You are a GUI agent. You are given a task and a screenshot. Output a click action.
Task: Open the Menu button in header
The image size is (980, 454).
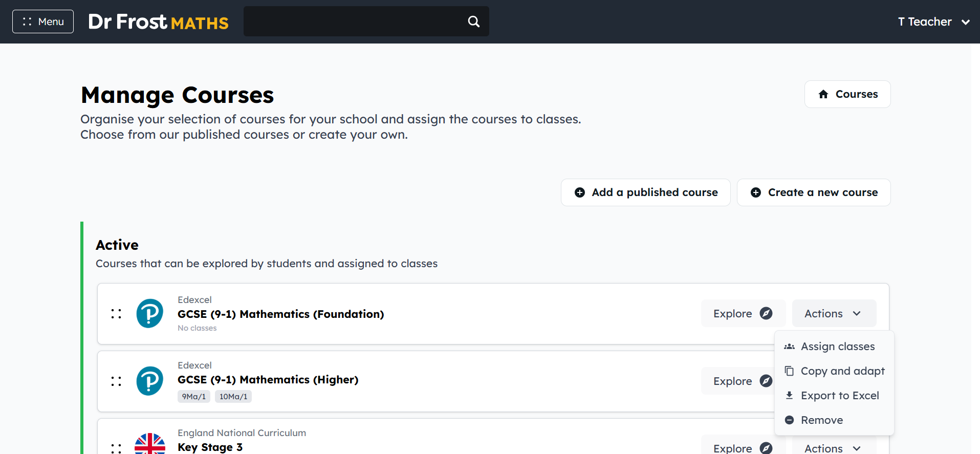(43, 21)
